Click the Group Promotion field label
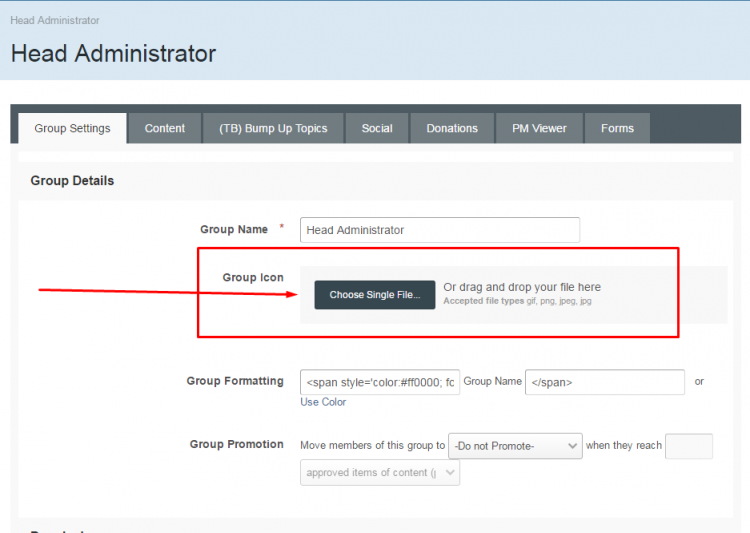Screen dimensions: 750x533 (237, 444)
